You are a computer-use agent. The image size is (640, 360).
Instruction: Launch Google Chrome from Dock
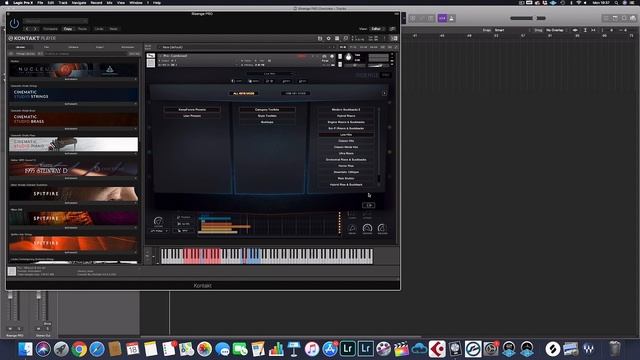(x=79, y=349)
